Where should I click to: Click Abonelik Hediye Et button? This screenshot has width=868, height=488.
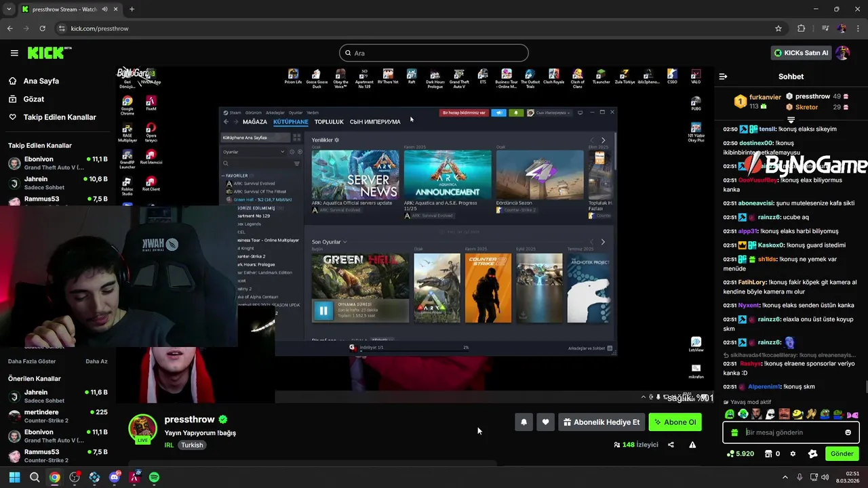[601, 422]
